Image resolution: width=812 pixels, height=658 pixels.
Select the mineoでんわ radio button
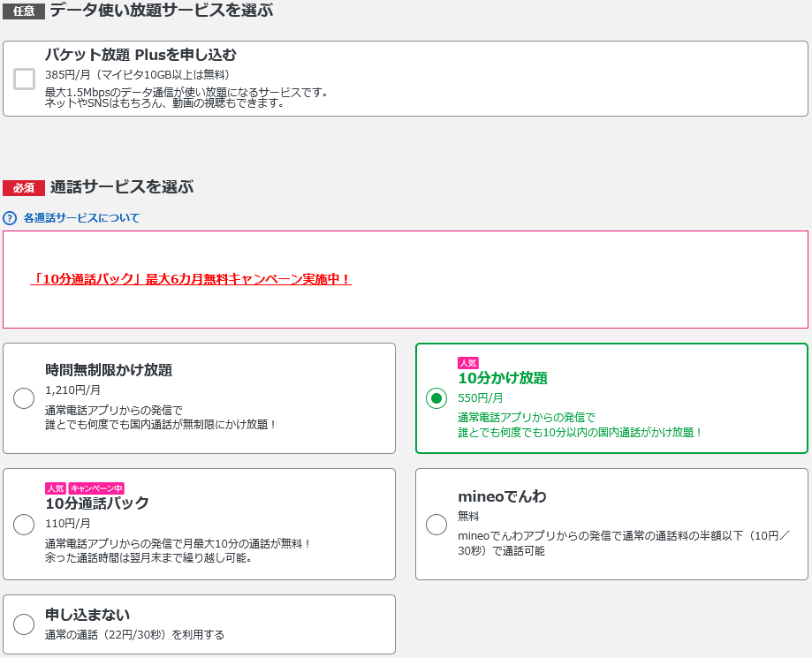[436, 525]
